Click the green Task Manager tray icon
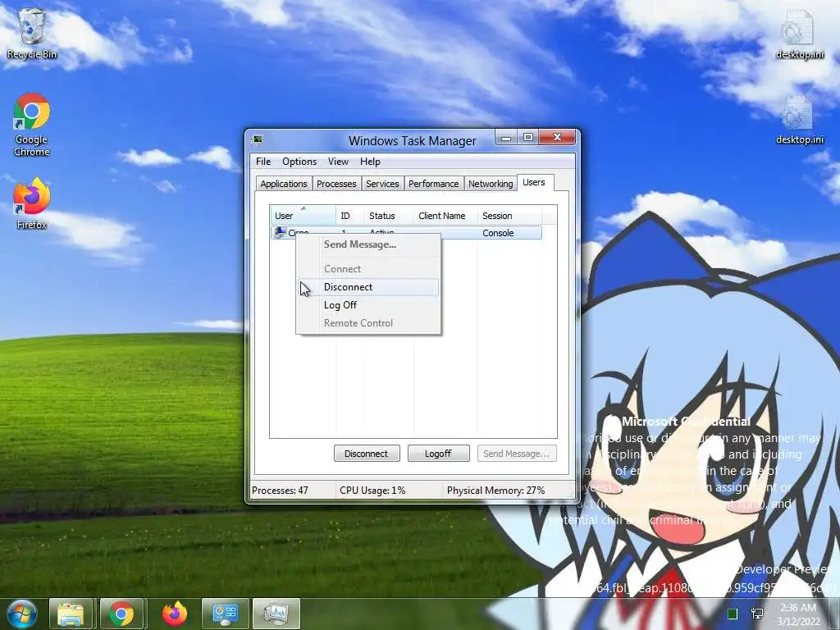This screenshot has height=630, width=840. point(733,614)
